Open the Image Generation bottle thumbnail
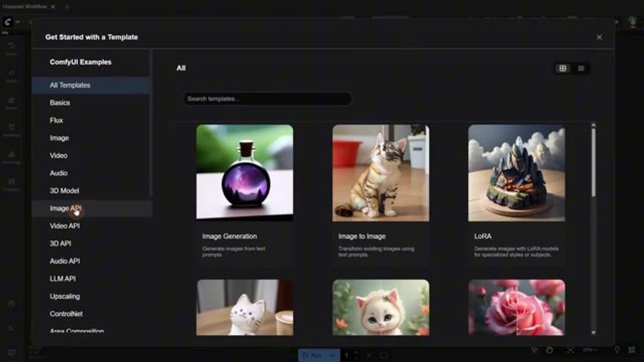 [x=245, y=173]
